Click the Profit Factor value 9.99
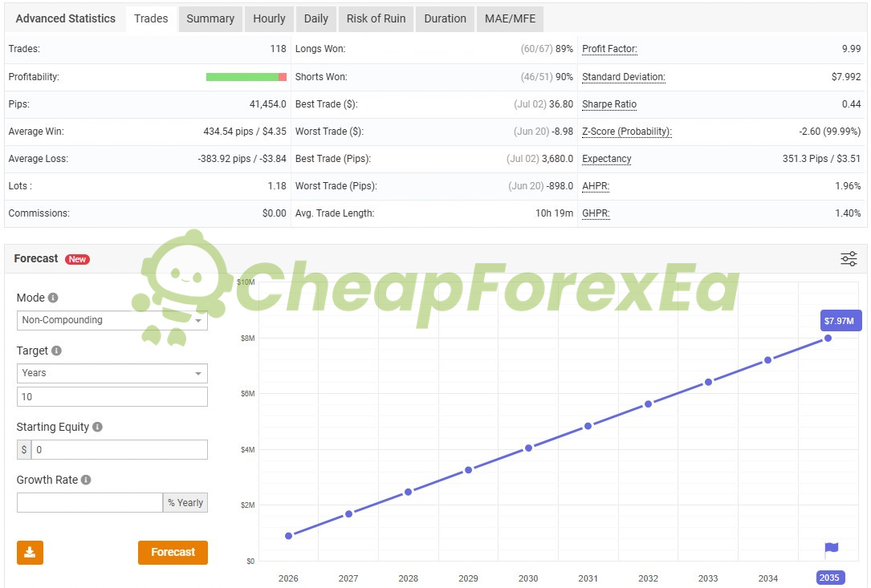Image resolution: width=871 pixels, height=588 pixels. click(x=852, y=49)
